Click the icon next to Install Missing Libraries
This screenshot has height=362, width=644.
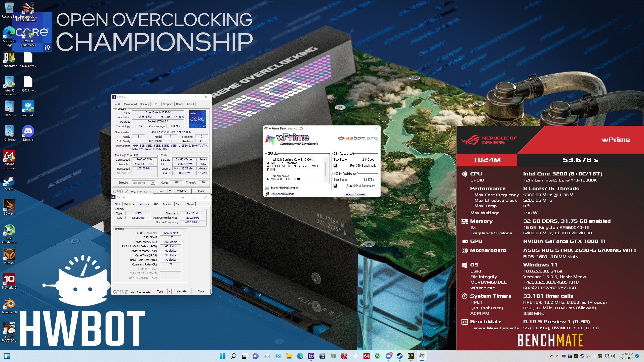click(267, 188)
